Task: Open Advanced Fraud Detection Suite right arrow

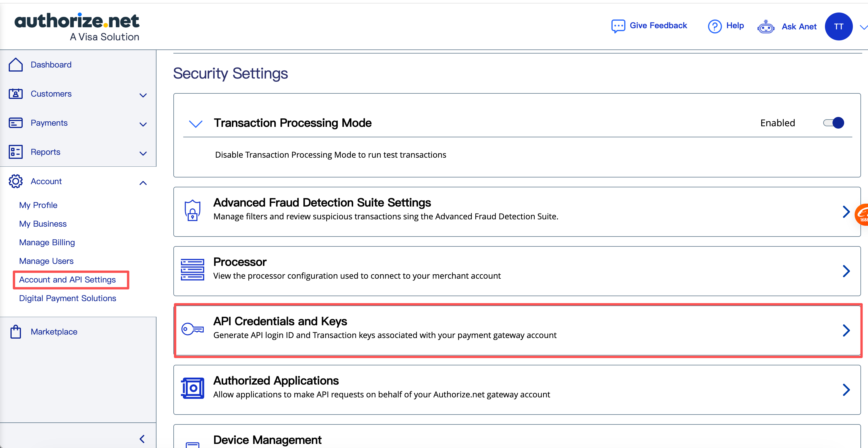Action: [x=846, y=212]
